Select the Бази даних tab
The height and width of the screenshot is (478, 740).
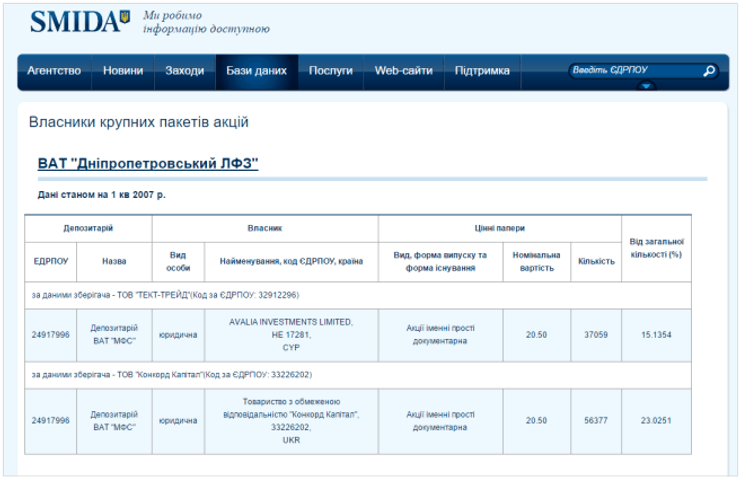[256, 71]
